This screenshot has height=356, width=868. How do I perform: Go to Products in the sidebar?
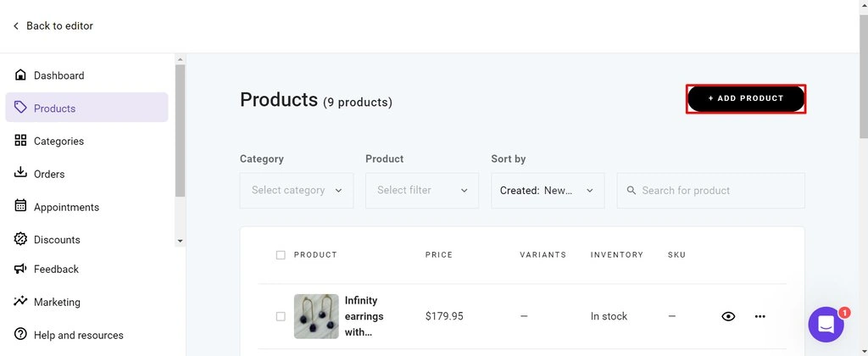click(55, 108)
